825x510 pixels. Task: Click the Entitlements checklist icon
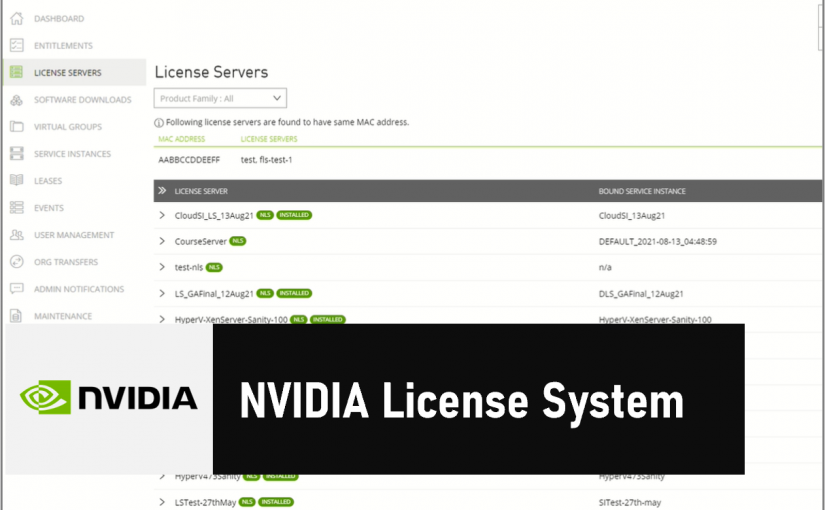tap(17, 45)
